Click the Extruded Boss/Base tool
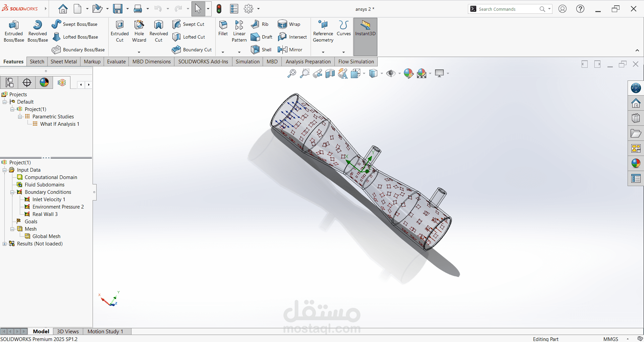This screenshot has height=342, width=644. (14, 31)
